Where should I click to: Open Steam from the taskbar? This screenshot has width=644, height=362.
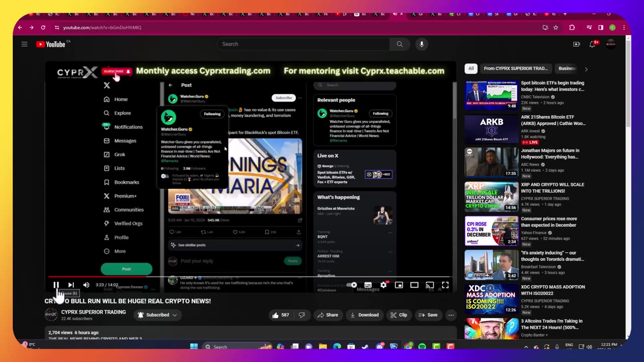[x=365, y=346]
